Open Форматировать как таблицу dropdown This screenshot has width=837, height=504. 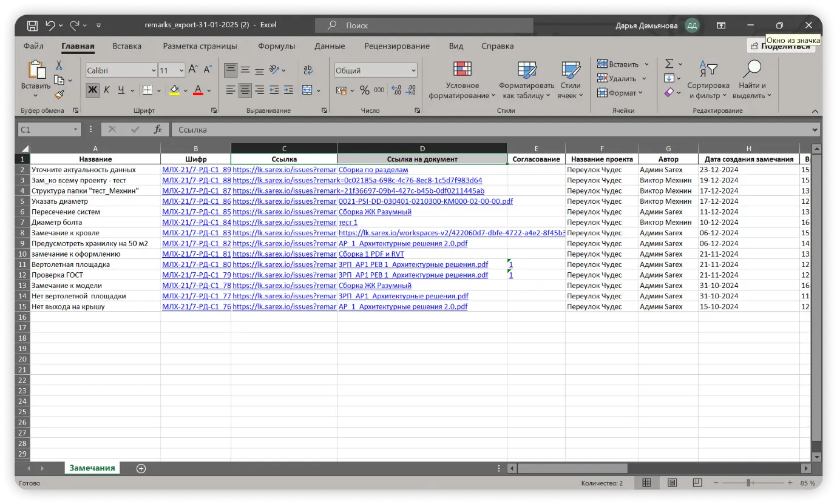(526, 80)
